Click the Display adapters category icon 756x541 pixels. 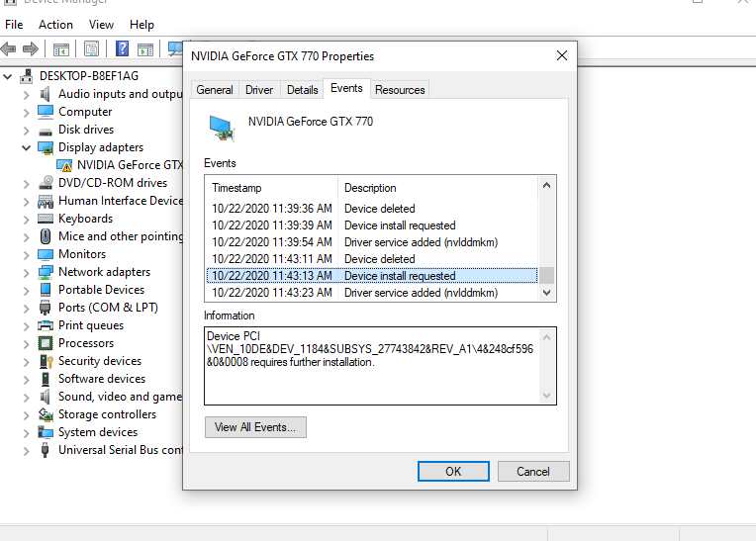46,148
